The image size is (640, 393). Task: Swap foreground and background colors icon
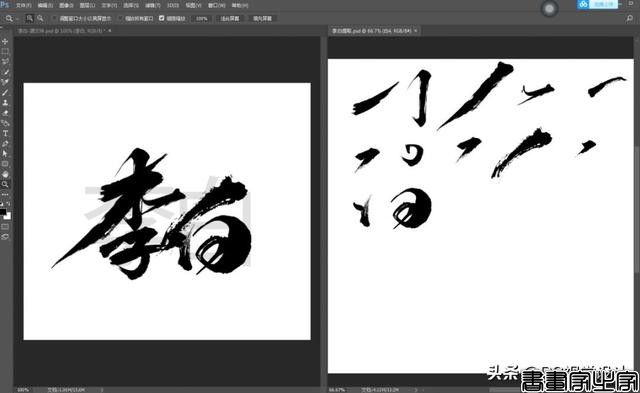[9, 204]
